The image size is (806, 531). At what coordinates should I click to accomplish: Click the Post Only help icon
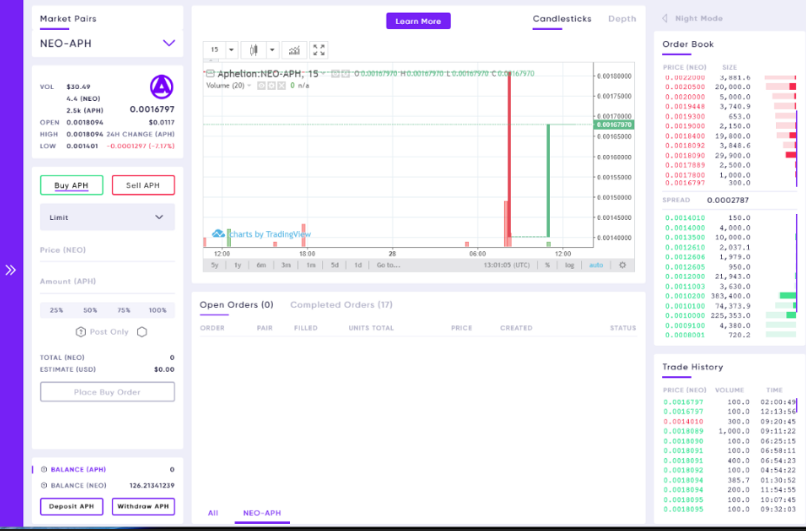point(80,332)
